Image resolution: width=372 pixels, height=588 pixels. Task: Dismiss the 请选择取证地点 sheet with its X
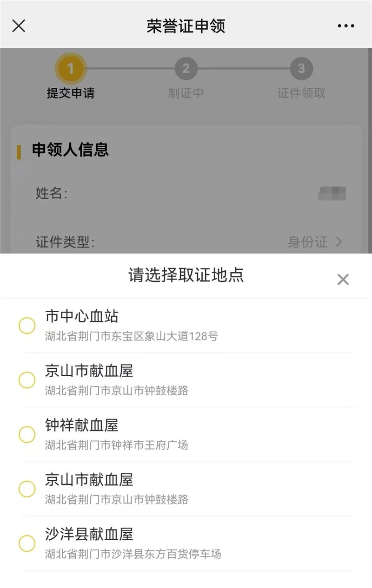(343, 279)
